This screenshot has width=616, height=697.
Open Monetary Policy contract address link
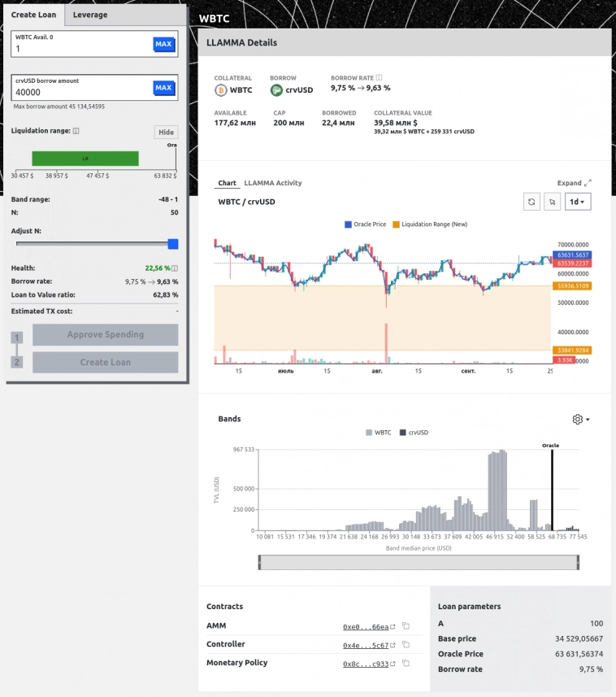[x=369, y=664]
